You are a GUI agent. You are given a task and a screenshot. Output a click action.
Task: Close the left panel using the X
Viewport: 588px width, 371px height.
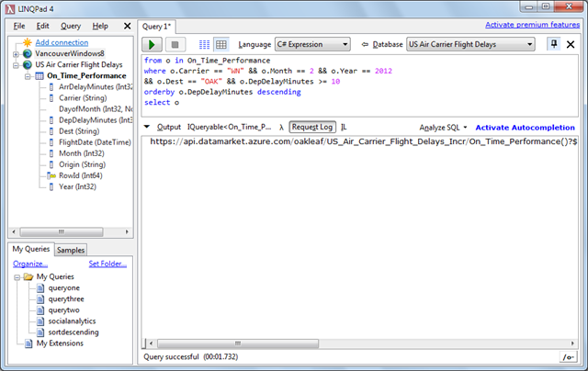click(x=128, y=26)
